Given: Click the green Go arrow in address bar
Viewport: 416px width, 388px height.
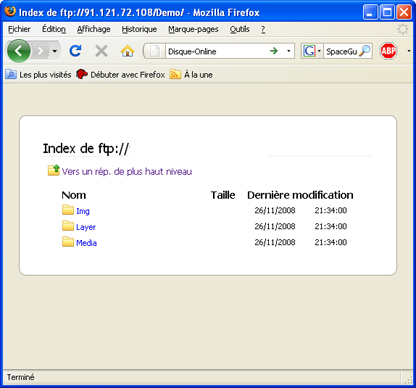Looking at the screenshot, I should coord(274,51).
